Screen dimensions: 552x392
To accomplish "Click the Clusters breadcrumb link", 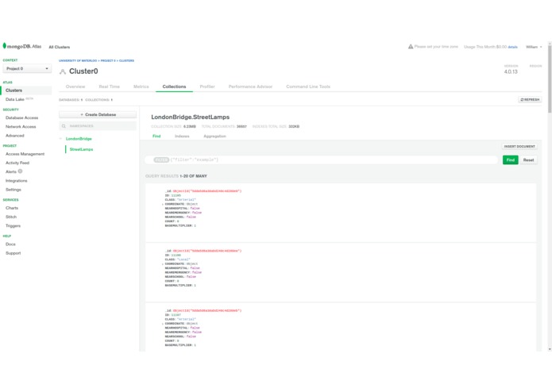I will (126, 61).
